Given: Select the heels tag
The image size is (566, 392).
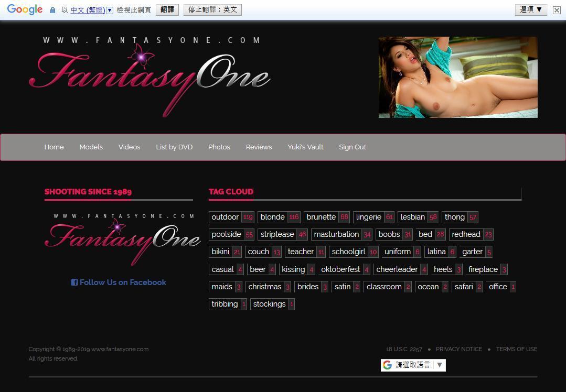Looking at the screenshot, I should [x=447, y=269].
